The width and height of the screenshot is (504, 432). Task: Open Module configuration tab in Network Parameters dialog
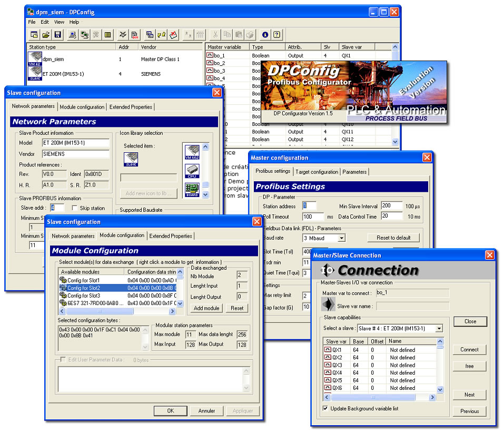click(82, 107)
